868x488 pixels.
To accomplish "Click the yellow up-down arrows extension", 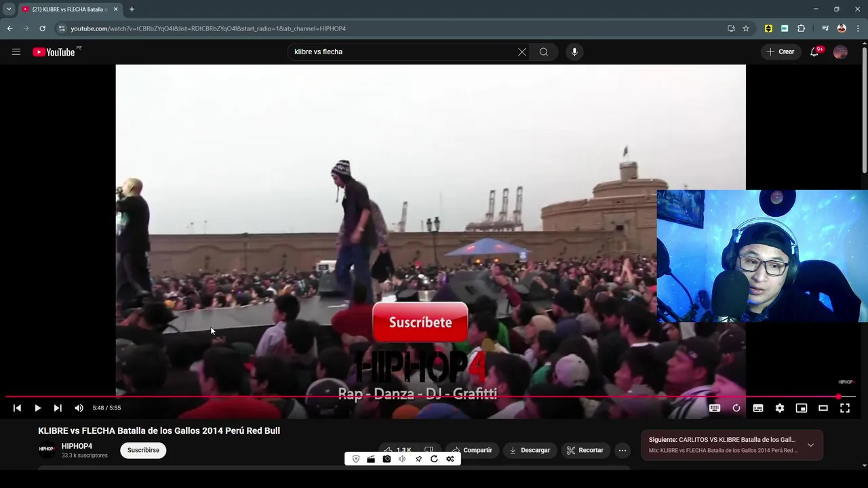I will pyautogui.click(x=768, y=28).
